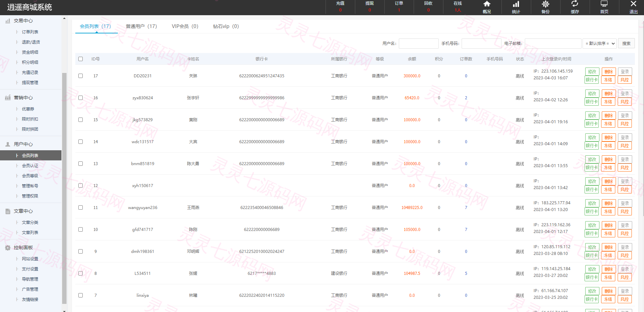Image resolution: width=644 pixels, height=312 pixels.
Task: Open 会员认证 in the sidebar
Action: coord(30,166)
